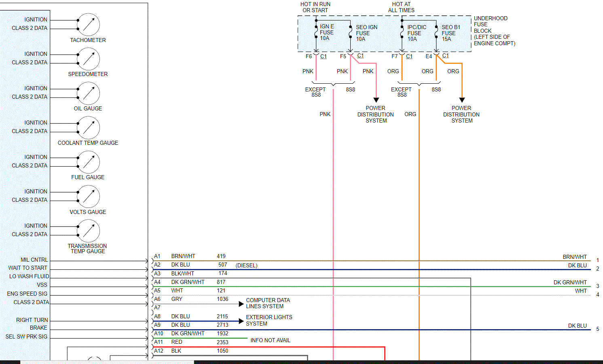603x364 pixels.
Task: Click the HOT IN RUN OR START heading
Action: 315,7
